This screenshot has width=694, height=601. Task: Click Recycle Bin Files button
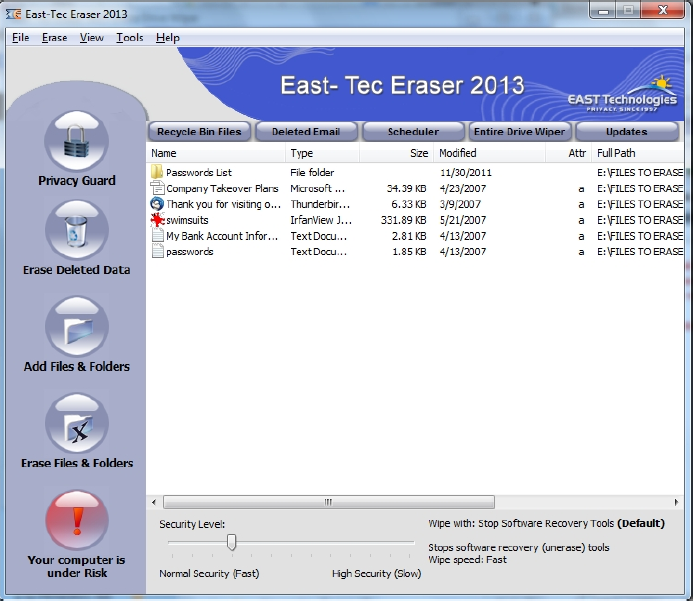[x=199, y=131]
